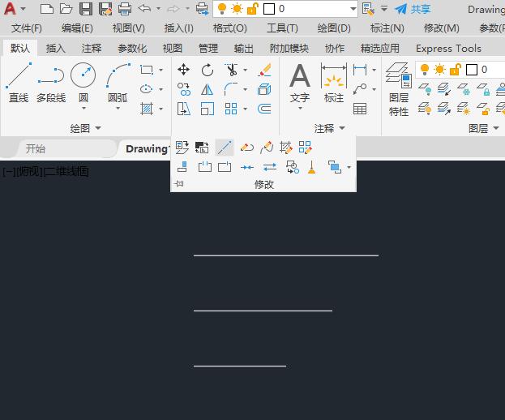Expand the Trim tool dropdown arrow

pyautogui.click(x=246, y=70)
